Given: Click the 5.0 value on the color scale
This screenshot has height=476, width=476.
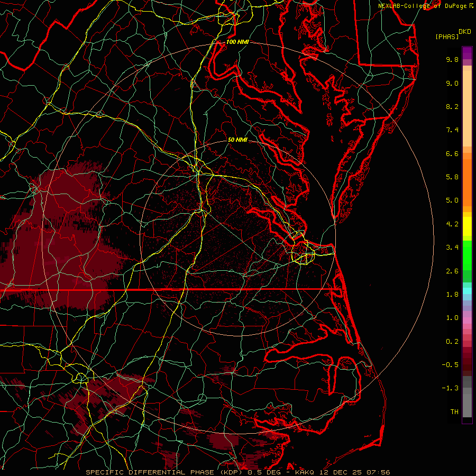Looking at the screenshot, I should [452, 200].
